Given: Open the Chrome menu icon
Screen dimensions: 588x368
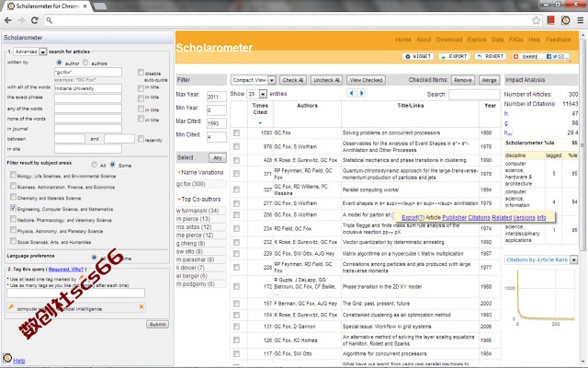Looking at the screenshot, I should pyautogui.click(x=580, y=20).
